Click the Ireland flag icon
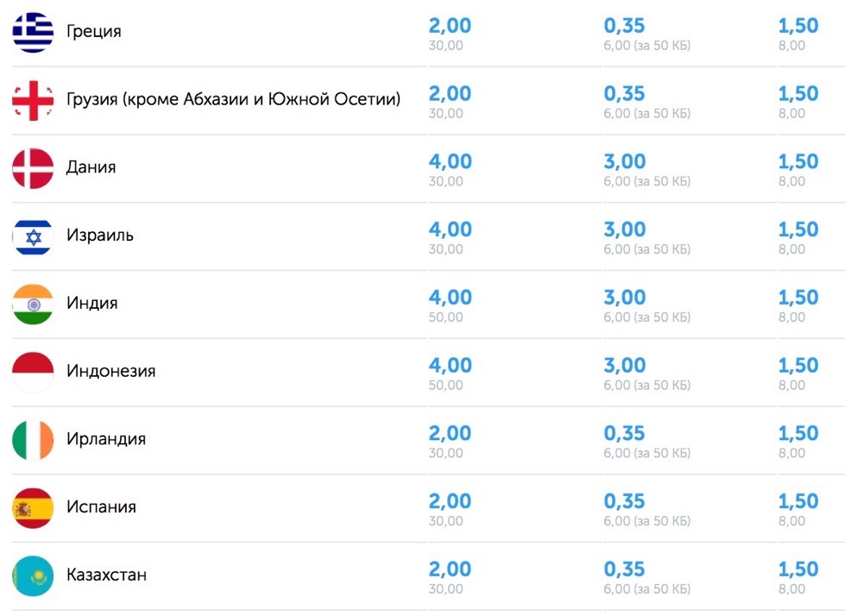The image size is (863, 616). (33, 440)
